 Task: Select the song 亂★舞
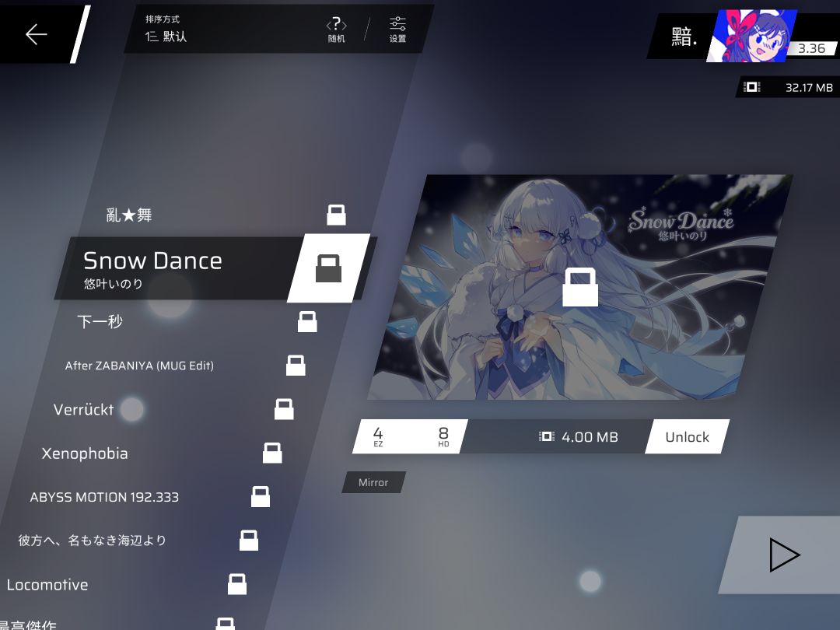coord(128,215)
